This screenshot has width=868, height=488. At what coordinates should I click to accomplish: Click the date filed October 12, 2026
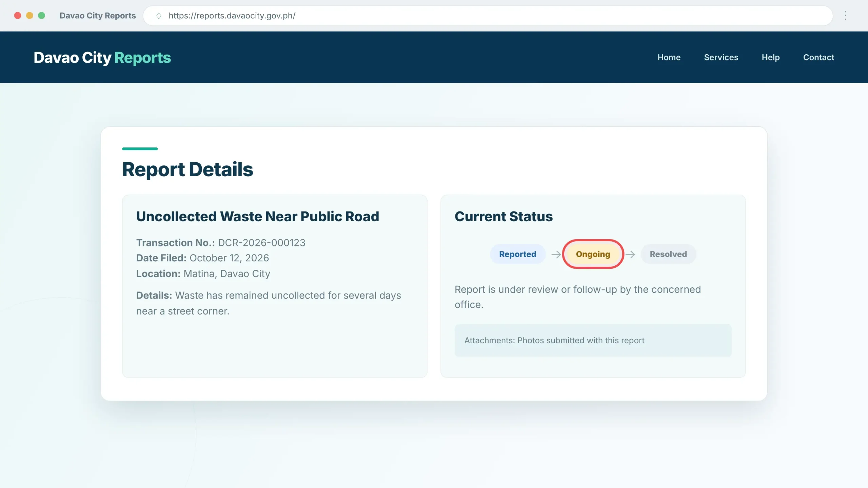pos(229,258)
